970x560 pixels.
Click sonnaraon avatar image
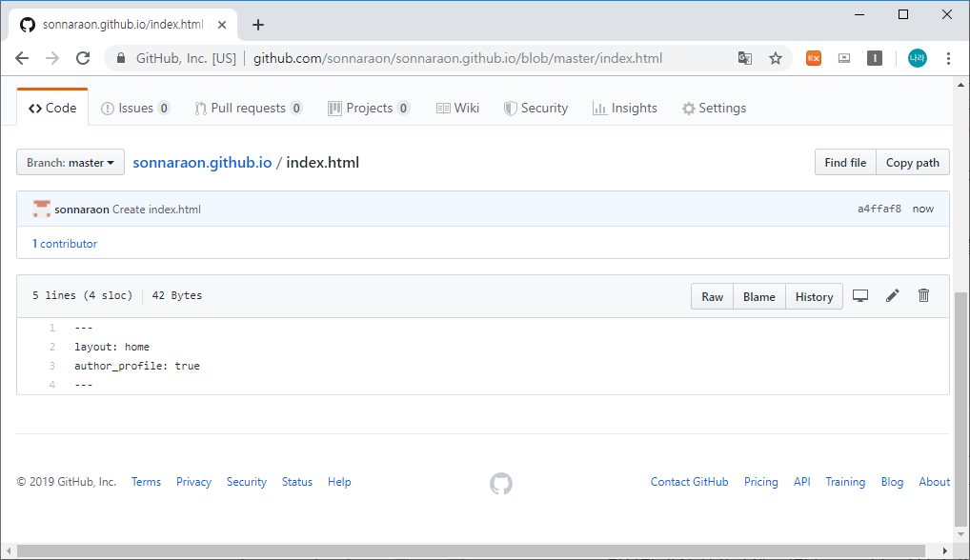point(41,209)
